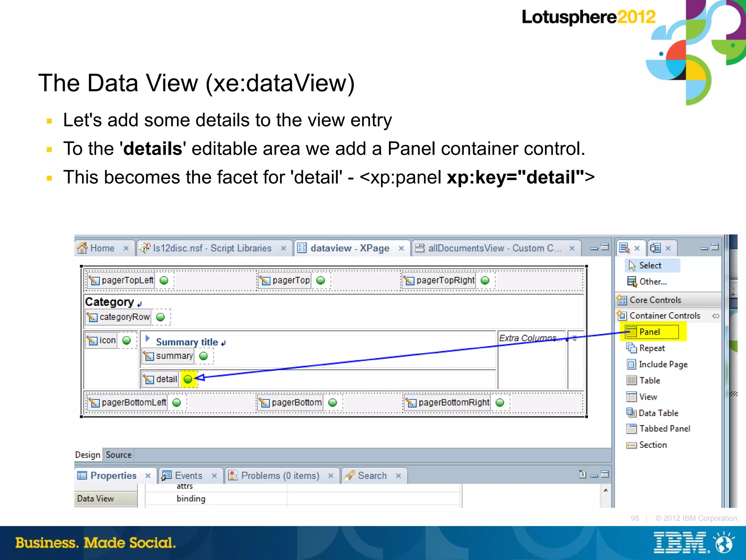Collapse the Container Controls palette section
This screenshot has width=746, height=560.
tap(668, 316)
